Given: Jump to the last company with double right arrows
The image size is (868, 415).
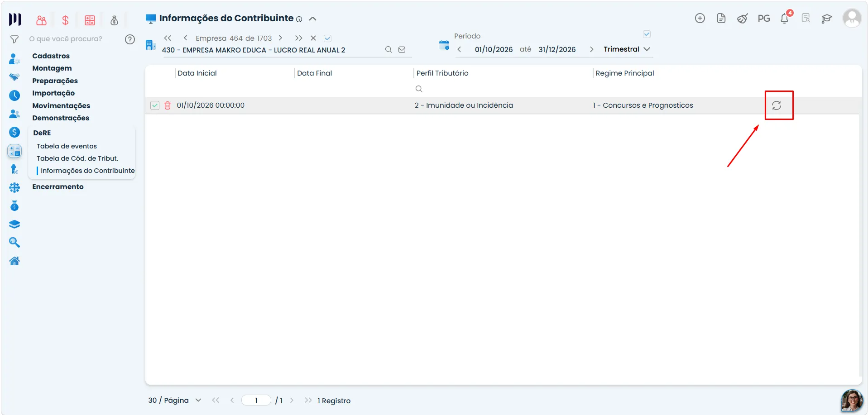Looking at the screenshot, I should coord(298,38).
